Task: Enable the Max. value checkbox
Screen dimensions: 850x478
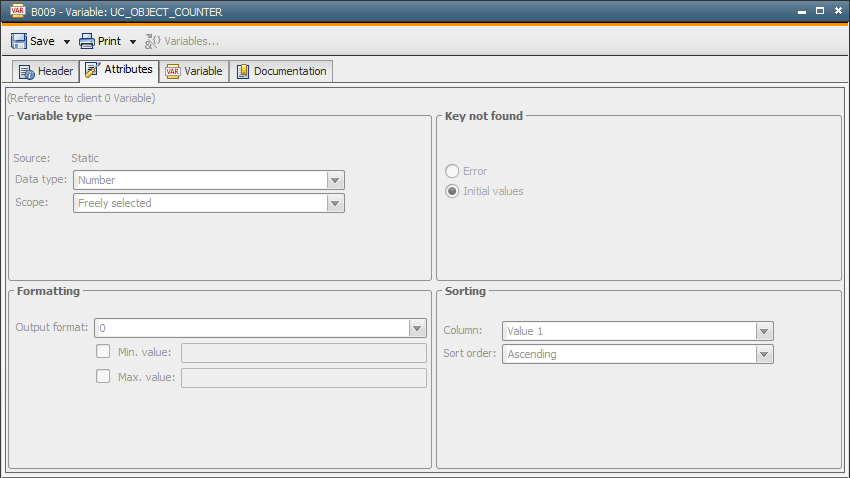Action: (x=102, y=377)
